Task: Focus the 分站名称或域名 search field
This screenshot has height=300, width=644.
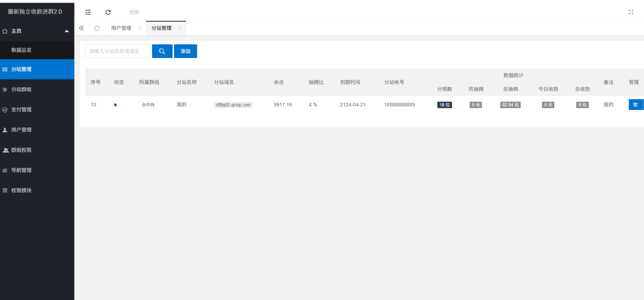Action: click(118, 51)
